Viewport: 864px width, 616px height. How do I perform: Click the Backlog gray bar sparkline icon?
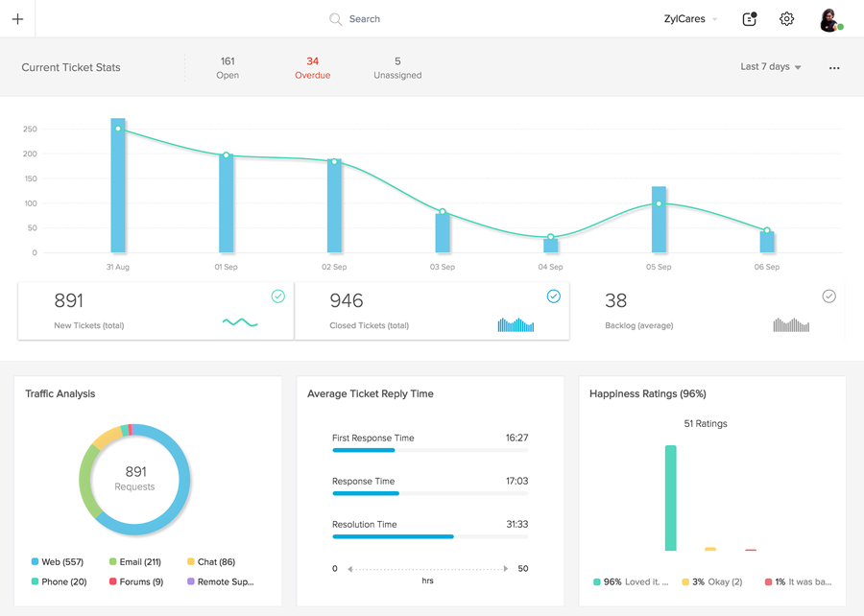[x=791, y=324]
